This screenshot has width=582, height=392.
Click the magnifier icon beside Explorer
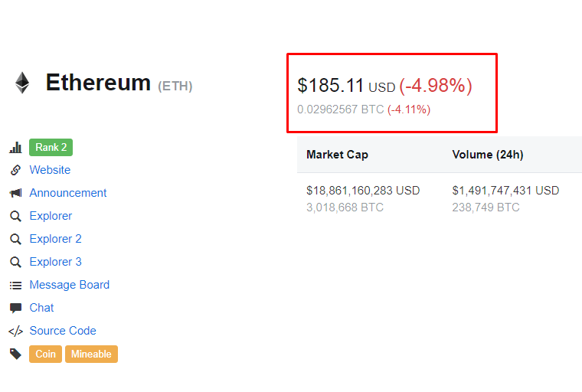[x=15, y=216]
